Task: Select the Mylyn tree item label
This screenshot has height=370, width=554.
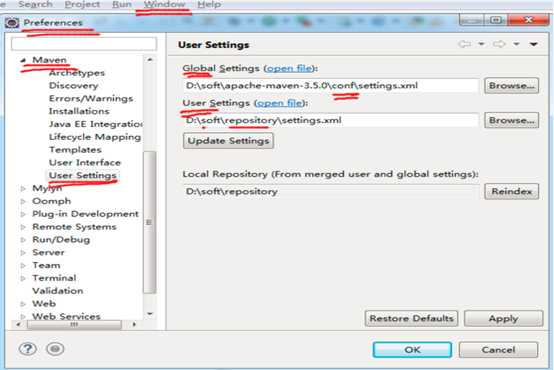Action: (x=47, y=188)
